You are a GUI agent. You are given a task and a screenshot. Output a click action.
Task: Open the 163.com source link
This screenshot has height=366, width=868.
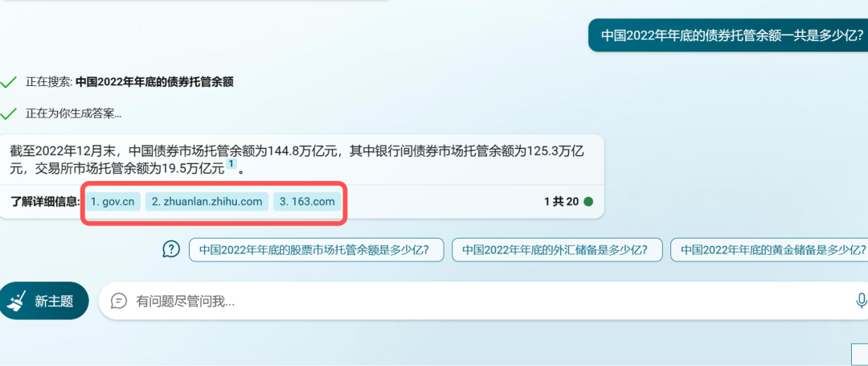click(307, 202)
